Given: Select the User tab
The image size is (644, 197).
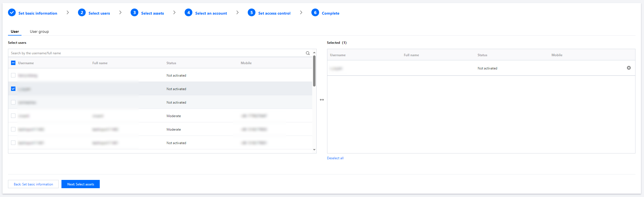Looking at the screenshot, I should point(15,31).
